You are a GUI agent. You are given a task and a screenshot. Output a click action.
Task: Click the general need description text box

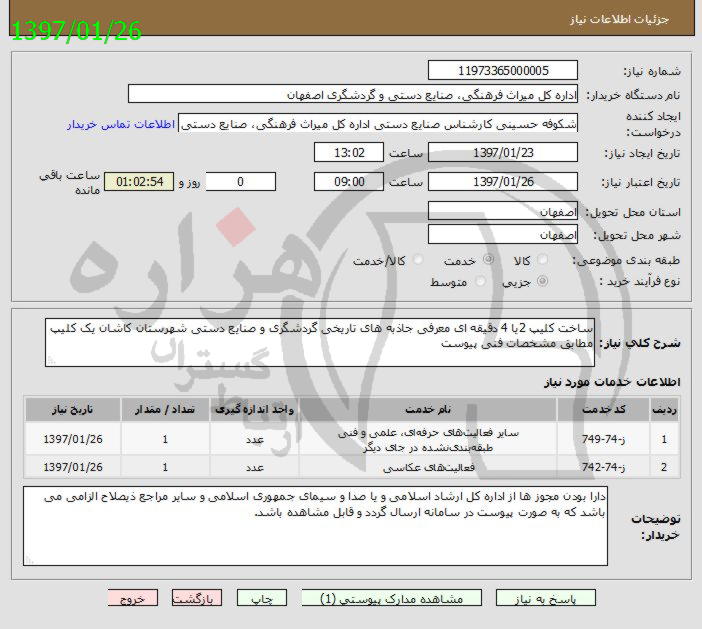[x=320, y=342]
